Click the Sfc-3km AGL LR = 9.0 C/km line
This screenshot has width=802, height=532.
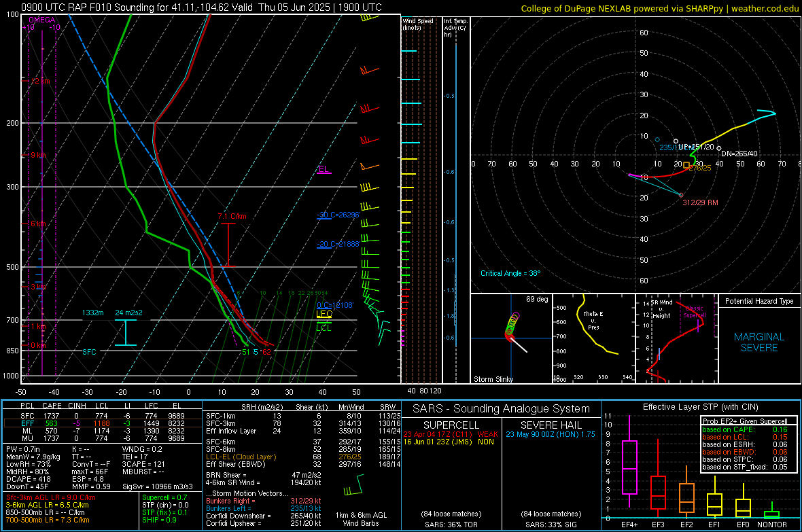51,497
